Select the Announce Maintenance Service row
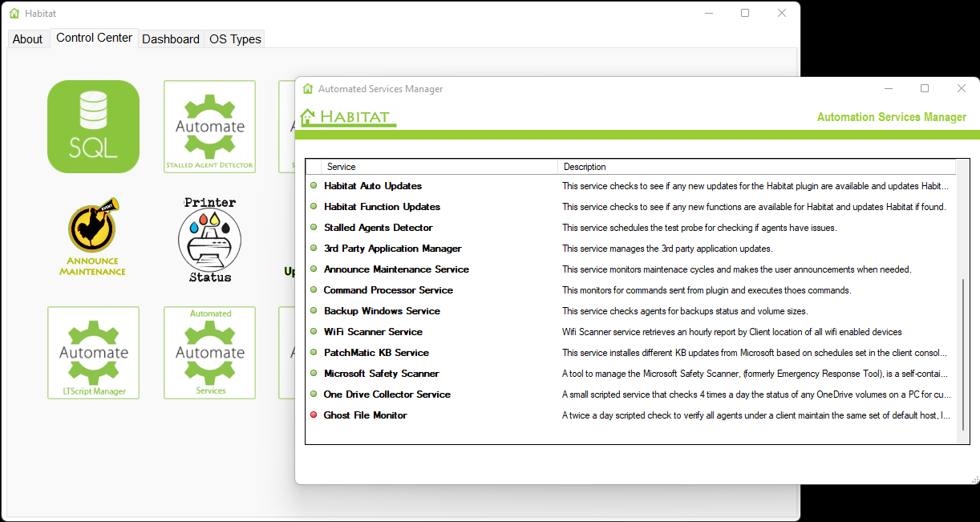The width and height of the screenshot is (980, 522). point(631,269)
